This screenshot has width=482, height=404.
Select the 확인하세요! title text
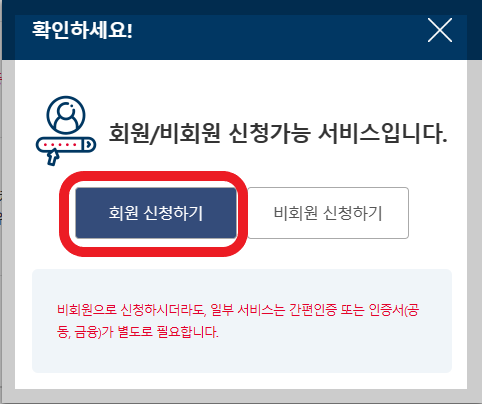(x=82, y=30)
